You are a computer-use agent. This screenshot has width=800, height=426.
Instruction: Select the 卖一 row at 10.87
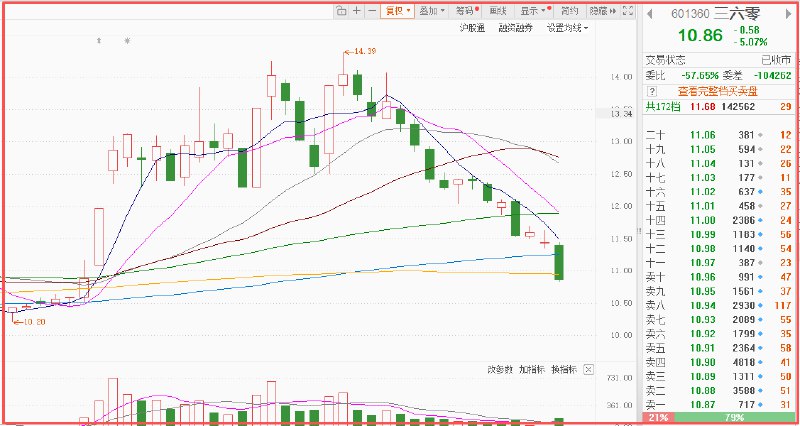point(718,405)
